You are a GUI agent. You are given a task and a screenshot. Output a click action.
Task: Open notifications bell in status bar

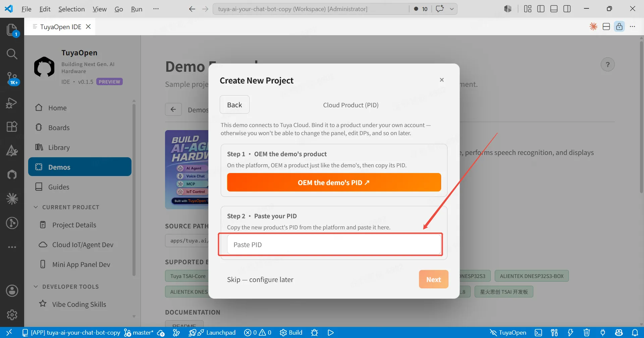[635, 332]
